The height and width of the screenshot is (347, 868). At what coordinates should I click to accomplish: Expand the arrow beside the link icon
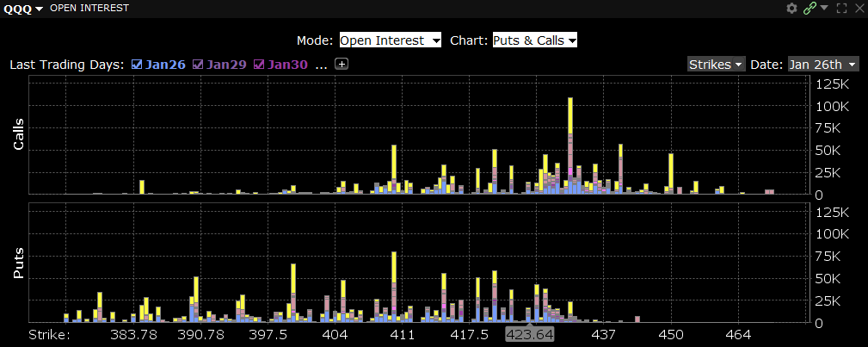click(x=824, y=8)
